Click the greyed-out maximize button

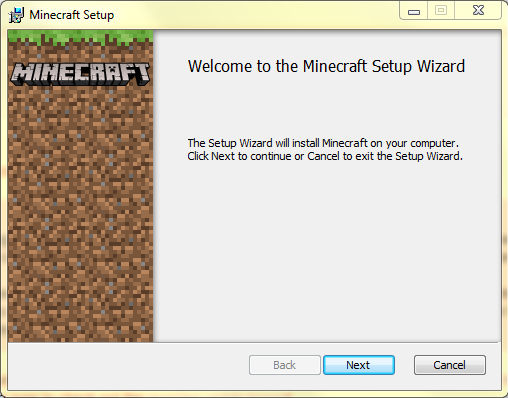(x=441, y=11)
